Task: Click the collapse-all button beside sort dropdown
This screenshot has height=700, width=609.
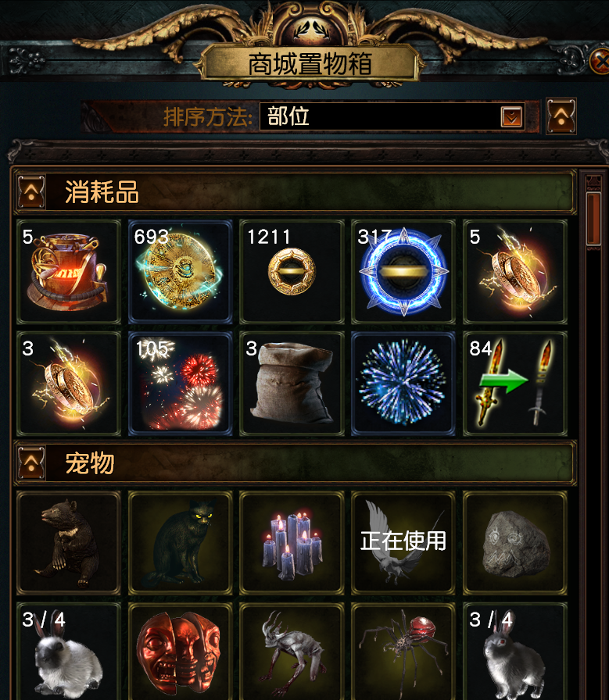Action: 561,116
